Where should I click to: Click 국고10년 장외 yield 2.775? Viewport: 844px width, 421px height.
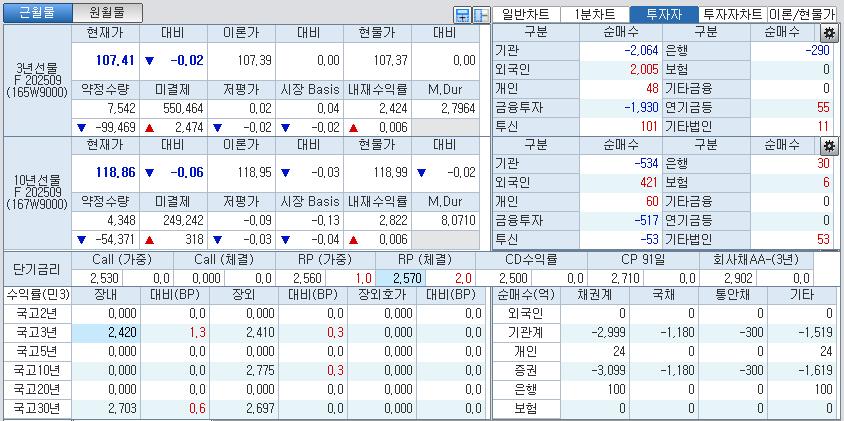pyautogui.click(x=260, y=370)
